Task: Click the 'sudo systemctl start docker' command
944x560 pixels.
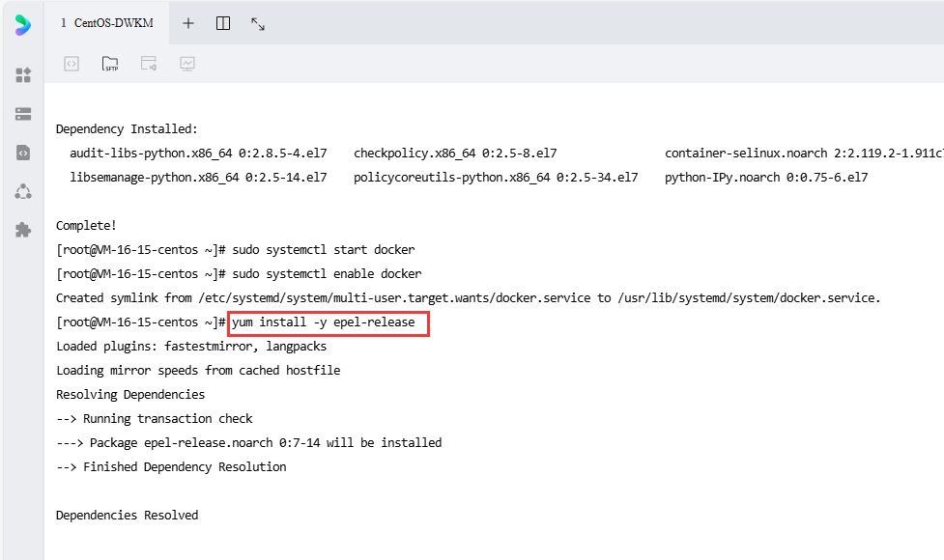Action: click(324, 250)
